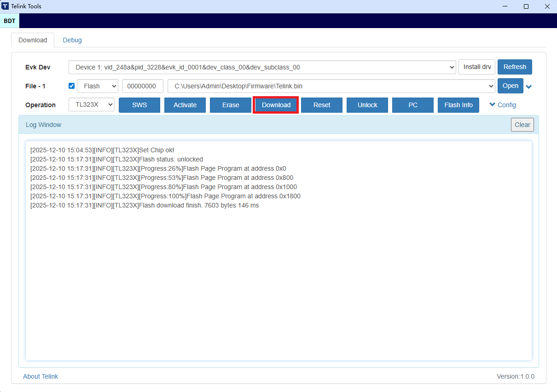Open the Flash memory type dropdown
This screenshot has height=392, width=557.
click(x=98, y=86)
